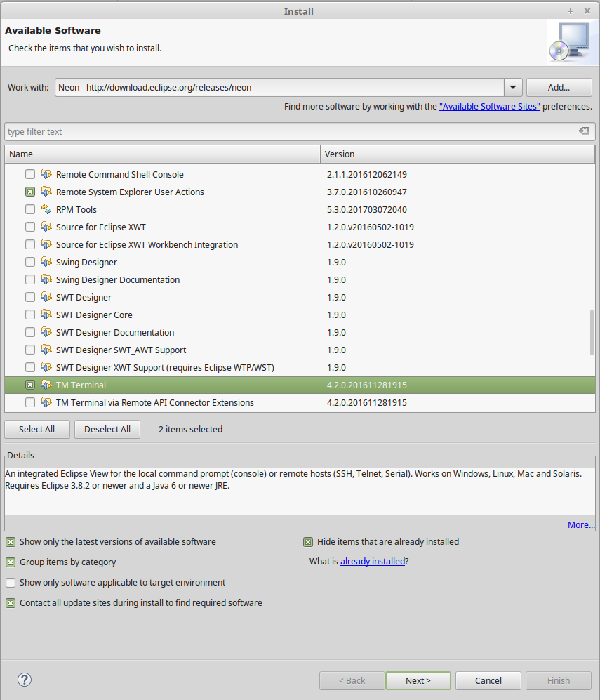This screenshot has height=700, width=600.
Task: Toggle Show only the latest versions option
Action: (x=11, y=542)
